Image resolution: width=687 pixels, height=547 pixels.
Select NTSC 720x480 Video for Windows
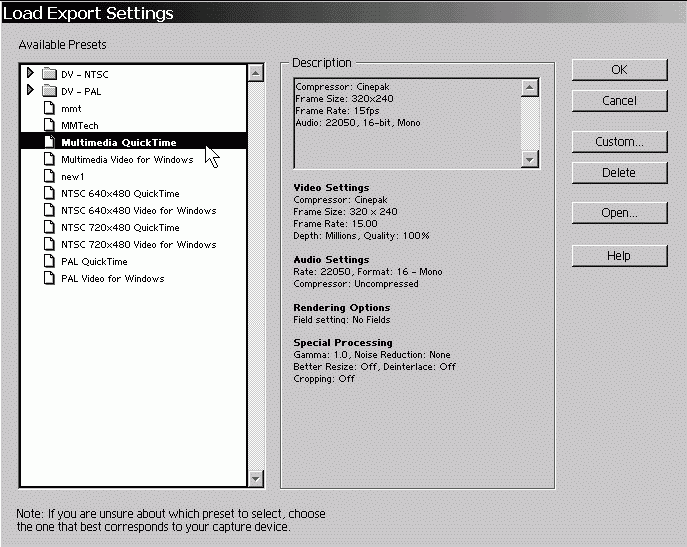coord(138,244)
